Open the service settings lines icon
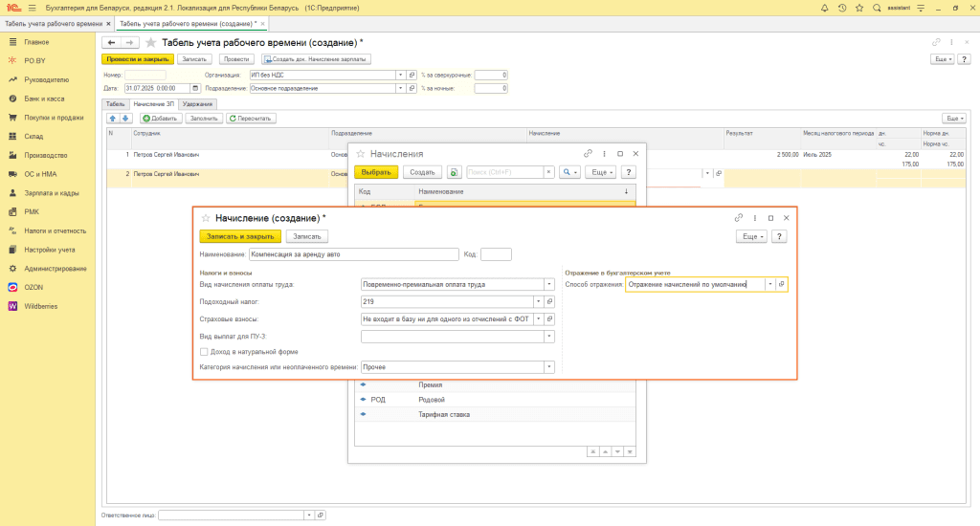Viewport: 980px width, 526px height. coord(921,8)
